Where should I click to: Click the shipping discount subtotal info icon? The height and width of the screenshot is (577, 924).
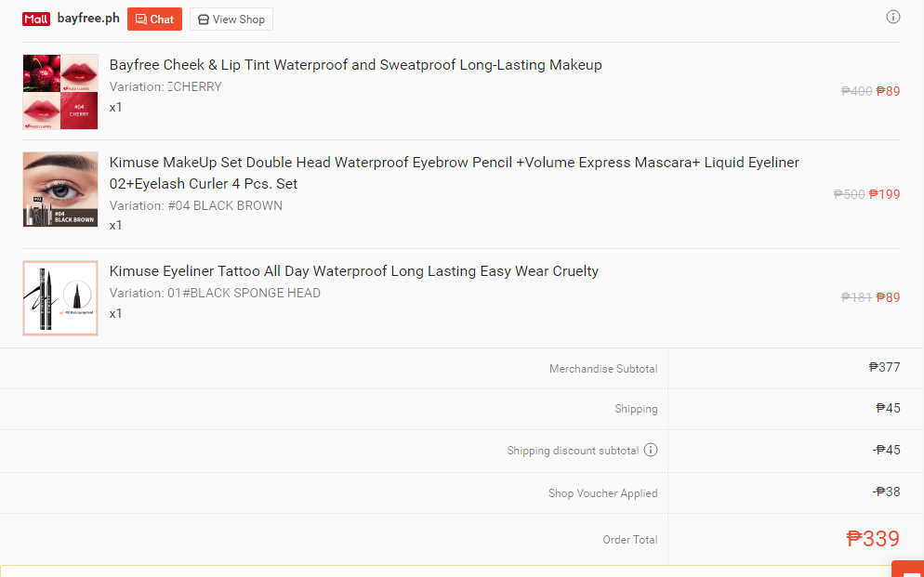coord(650,450)
